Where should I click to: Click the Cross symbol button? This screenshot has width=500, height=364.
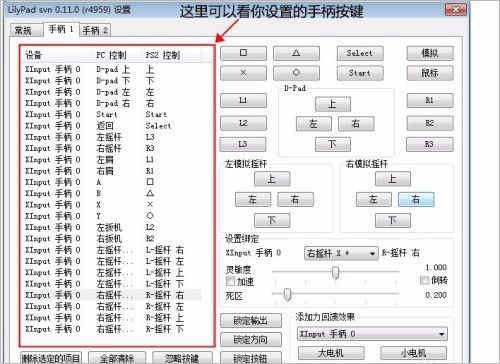pos(243,73)
